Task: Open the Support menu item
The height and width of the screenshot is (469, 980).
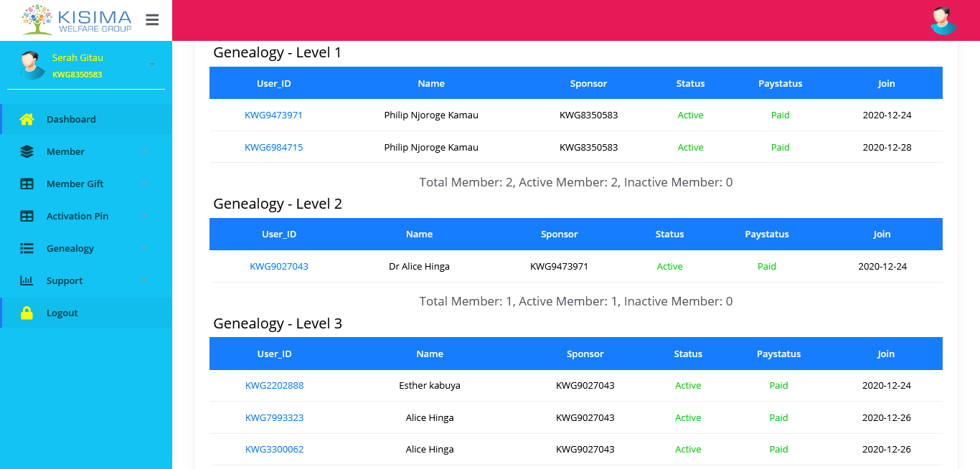Action: pos(86,280)
